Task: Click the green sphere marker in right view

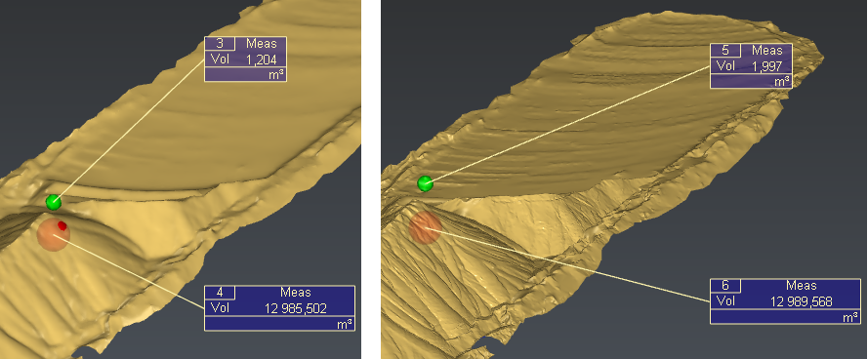Action: pyautogui.click(x=425, y=183)
